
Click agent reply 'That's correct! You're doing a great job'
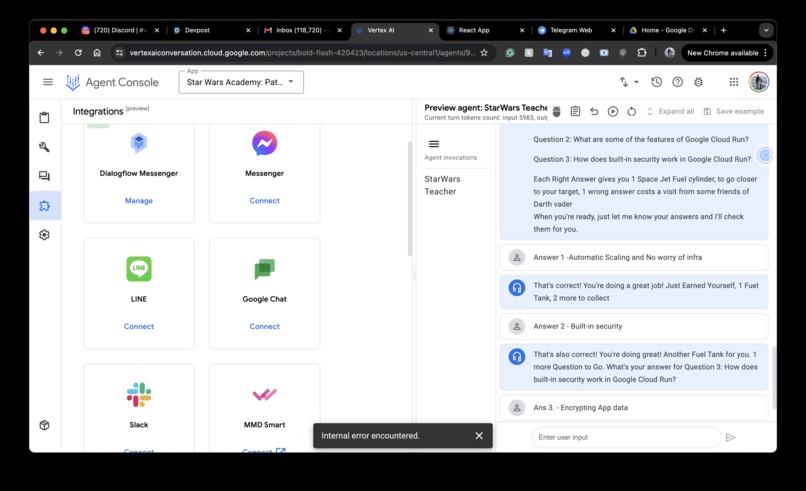click(634, 292)
